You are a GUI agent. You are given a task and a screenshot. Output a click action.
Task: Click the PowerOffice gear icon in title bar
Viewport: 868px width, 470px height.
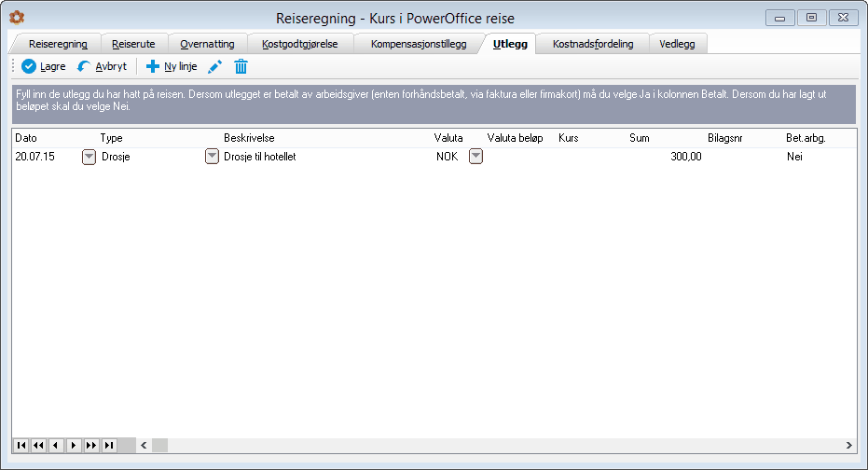pos(17,18)
